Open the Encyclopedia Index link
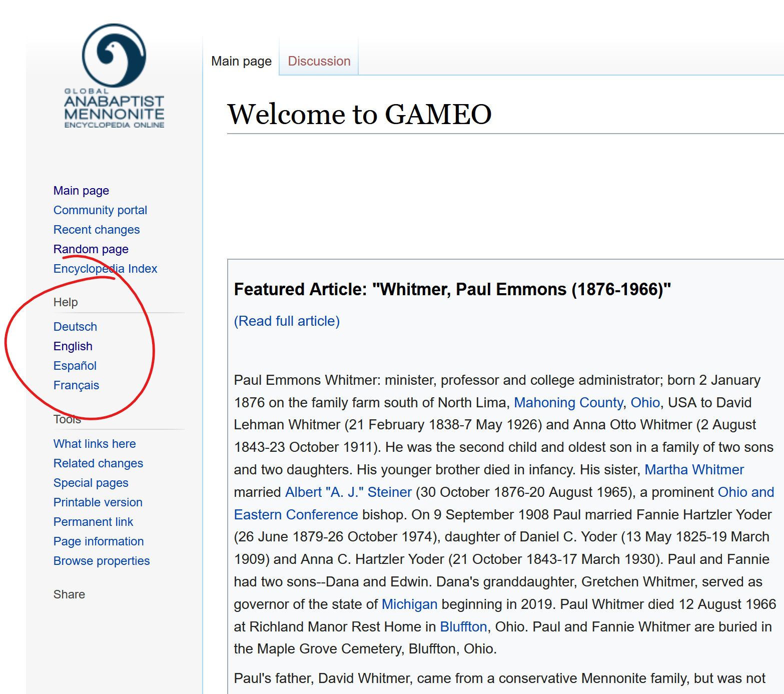The height and width of the screenshot is (694, 784). 105,269
